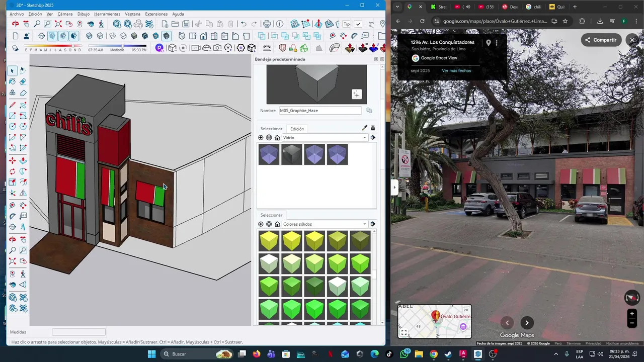Toggle Back Edges face style
Image resolution: width=644 pixels, height=362 pixels.
click(100, 36)
